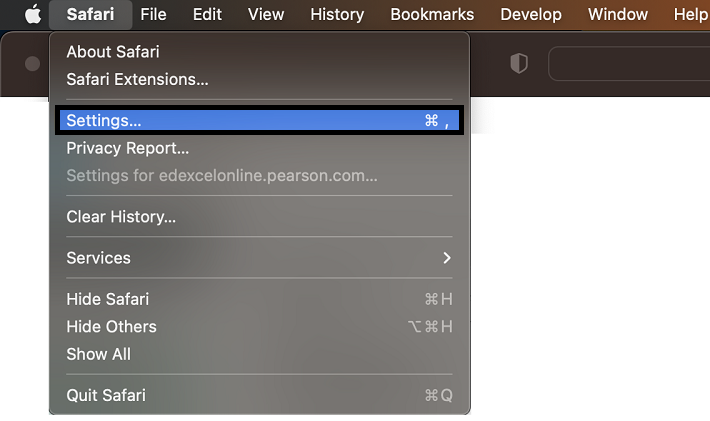Open the View menu
710x421 pixels.
coord(266,14)
